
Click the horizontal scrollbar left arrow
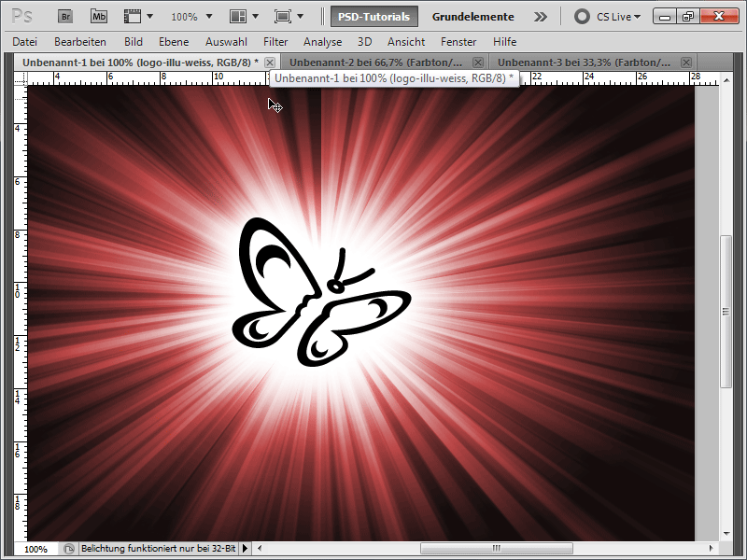(x=260, y=549)
